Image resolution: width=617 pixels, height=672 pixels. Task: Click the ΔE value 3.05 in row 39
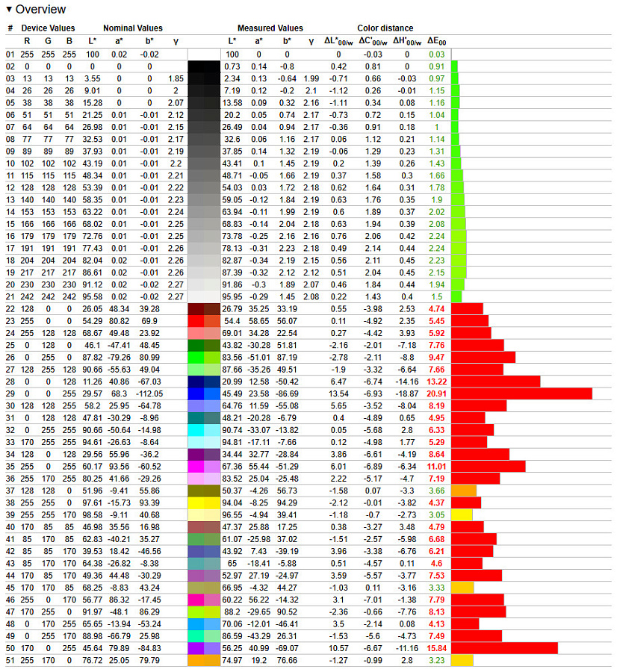[436, 515]
